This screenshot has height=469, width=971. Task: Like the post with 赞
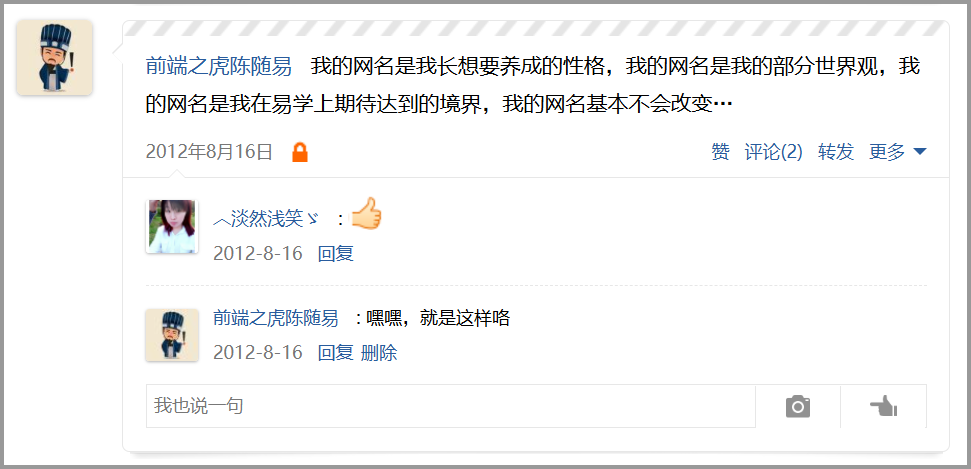[x=720, y=152]
